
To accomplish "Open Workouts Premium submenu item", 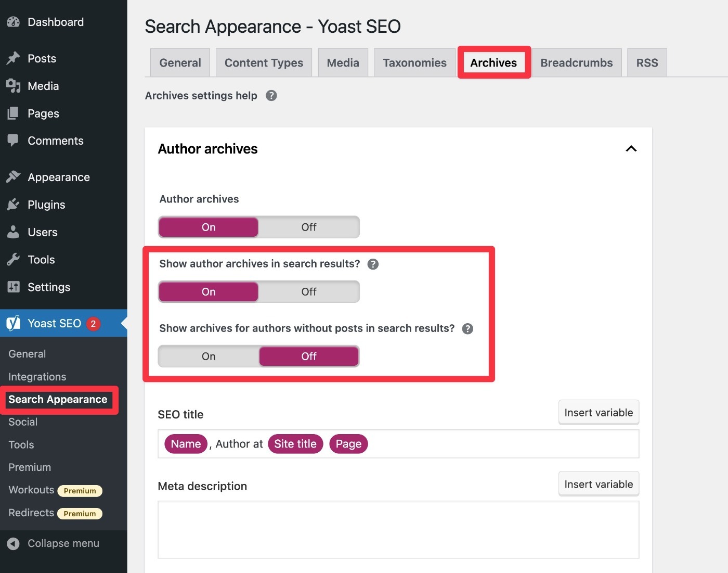I will point(55,490).
